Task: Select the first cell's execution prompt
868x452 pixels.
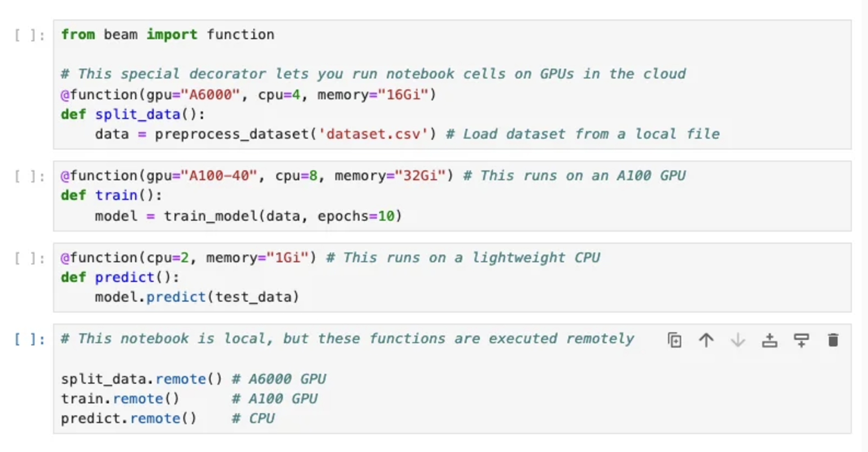Action: 30,35
